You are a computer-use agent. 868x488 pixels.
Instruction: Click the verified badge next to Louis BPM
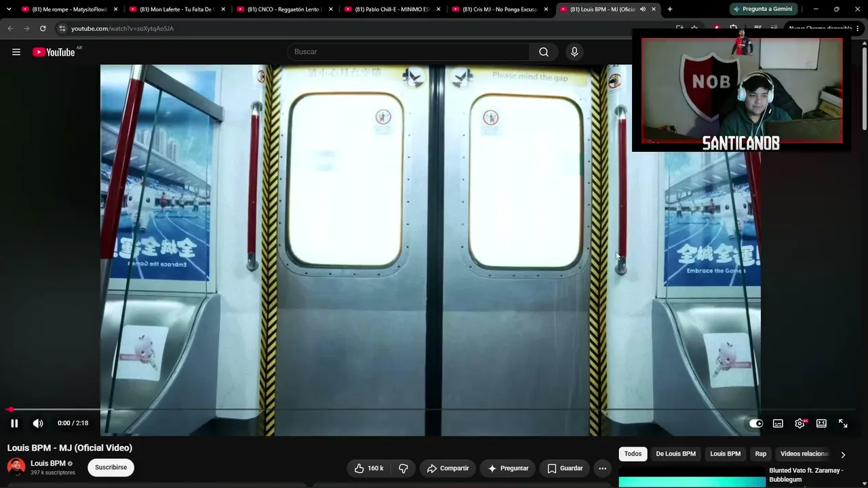[70, 464]
